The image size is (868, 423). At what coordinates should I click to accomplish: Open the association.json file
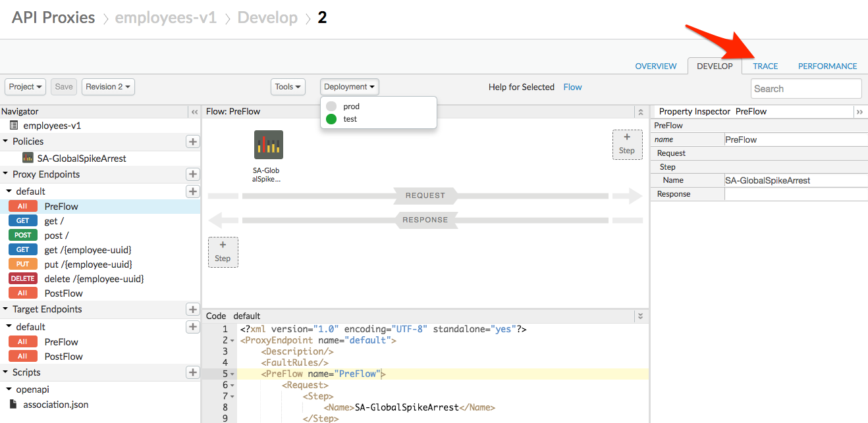[55, 405]
